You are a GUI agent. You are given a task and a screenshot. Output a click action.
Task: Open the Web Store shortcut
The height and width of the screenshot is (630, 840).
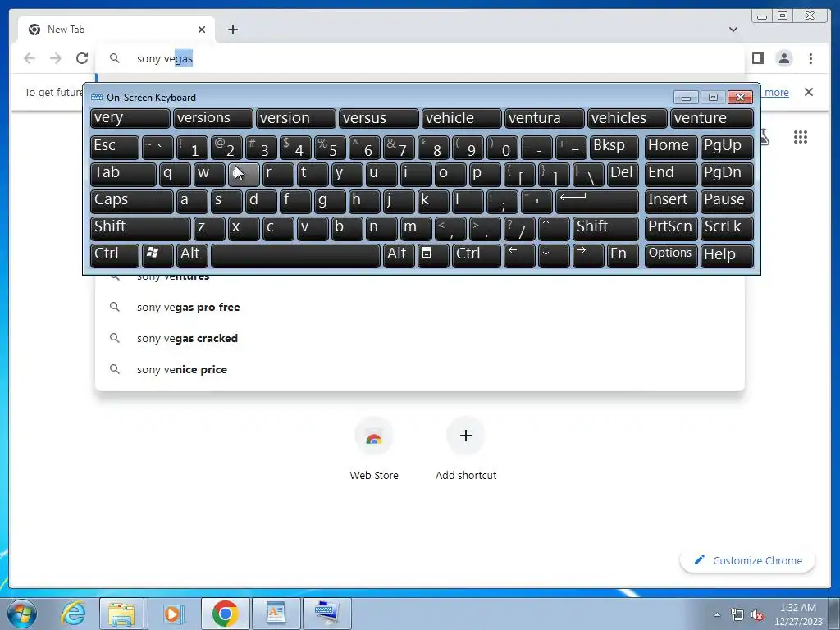[x=374, y=450]
